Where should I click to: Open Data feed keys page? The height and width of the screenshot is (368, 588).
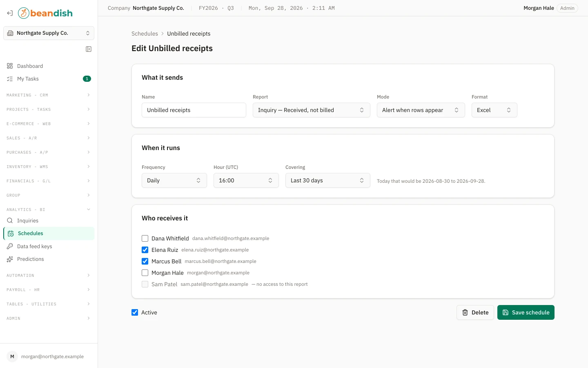pyautogui.click(x=49, y=246)
